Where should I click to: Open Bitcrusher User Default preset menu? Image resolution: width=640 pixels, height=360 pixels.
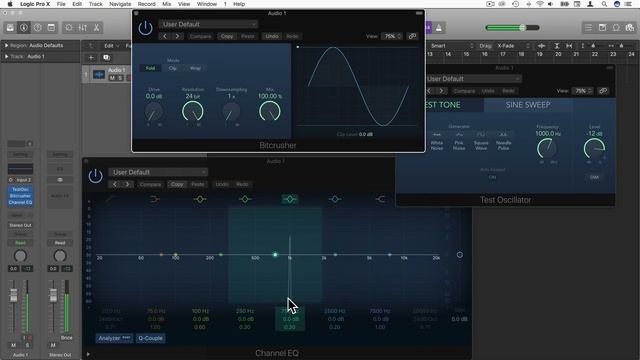(208, 24)
